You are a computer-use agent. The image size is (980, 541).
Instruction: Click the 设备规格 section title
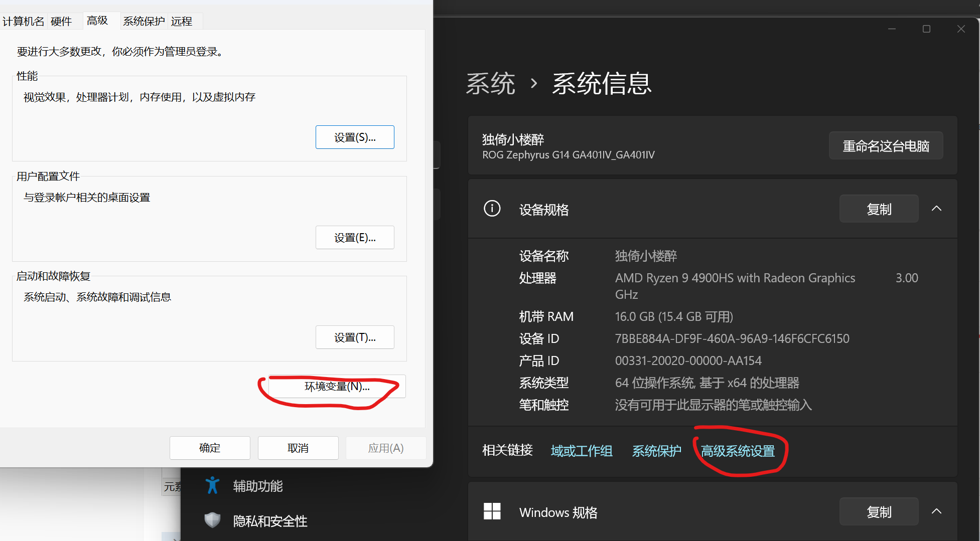click(544, 209)
